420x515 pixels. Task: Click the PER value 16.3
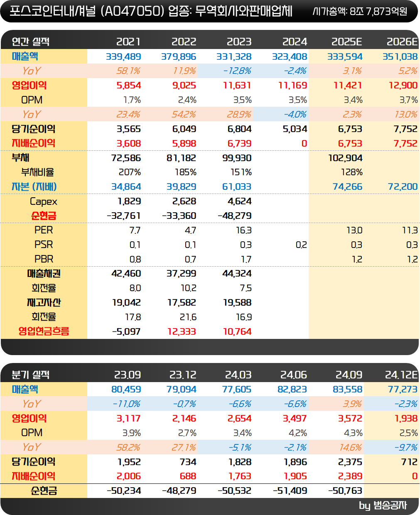click(244, 231)
